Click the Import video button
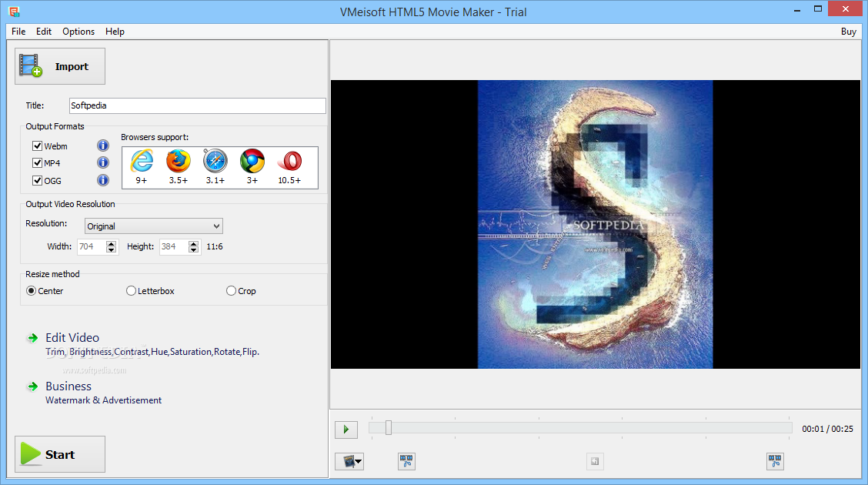 [60, 66]
